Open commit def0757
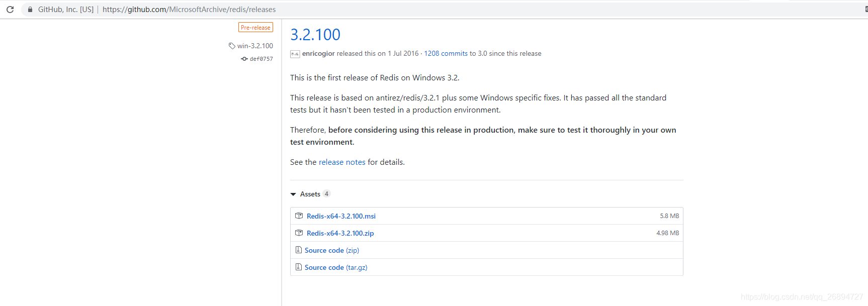This screenshot has height=306, width=868. [262, 59]
